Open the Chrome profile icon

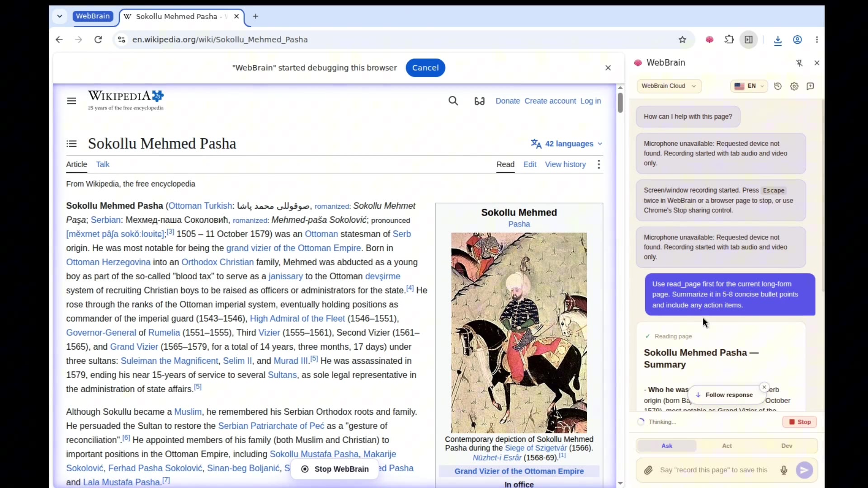pos(798,40)
